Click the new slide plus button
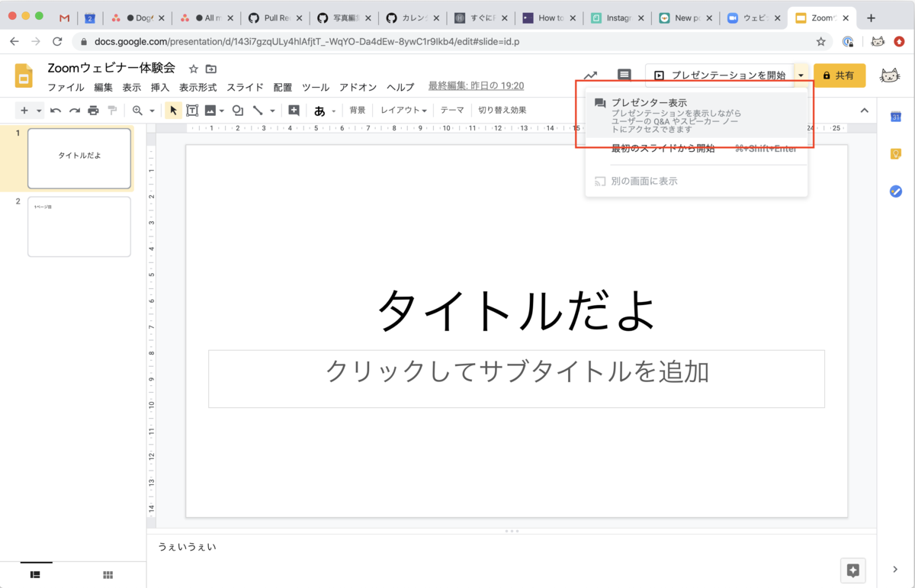 coord(24,111)
